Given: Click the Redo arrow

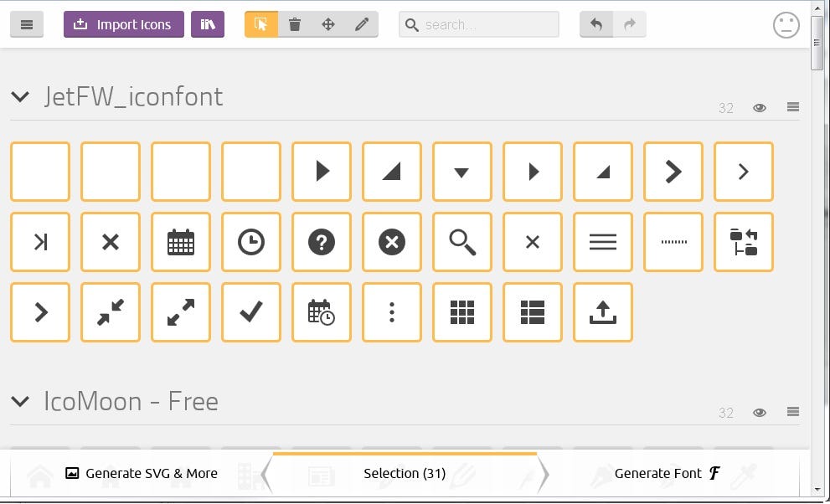Looking at the screenshot, I should 629,24.
